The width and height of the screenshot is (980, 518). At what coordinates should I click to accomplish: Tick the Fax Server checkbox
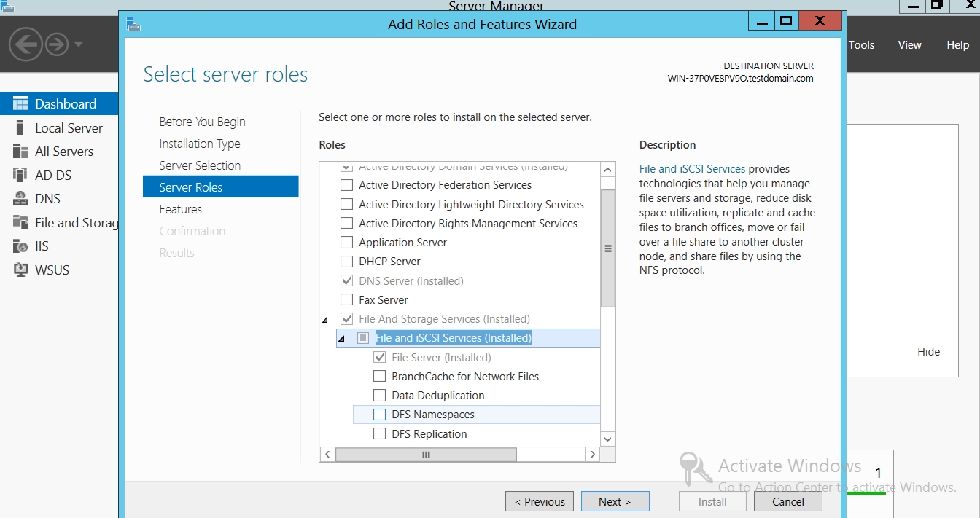(347, 300)
